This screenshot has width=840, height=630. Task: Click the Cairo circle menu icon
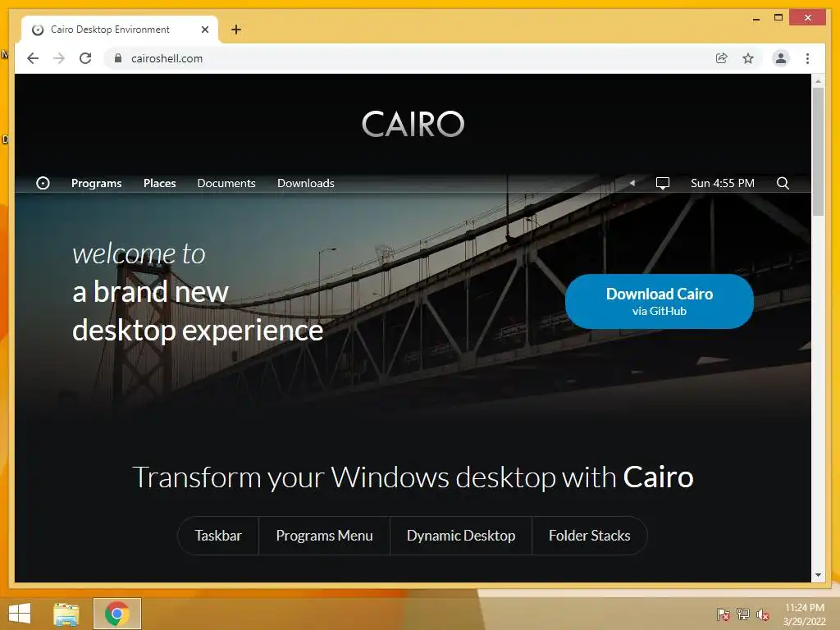point(43,183)
